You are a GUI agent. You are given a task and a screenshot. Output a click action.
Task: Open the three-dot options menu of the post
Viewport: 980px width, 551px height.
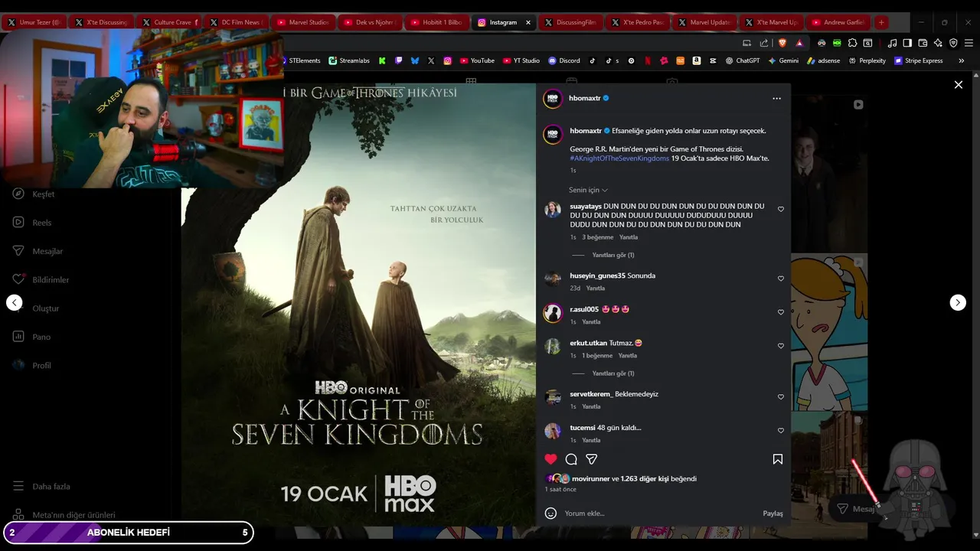coord(776,99)
